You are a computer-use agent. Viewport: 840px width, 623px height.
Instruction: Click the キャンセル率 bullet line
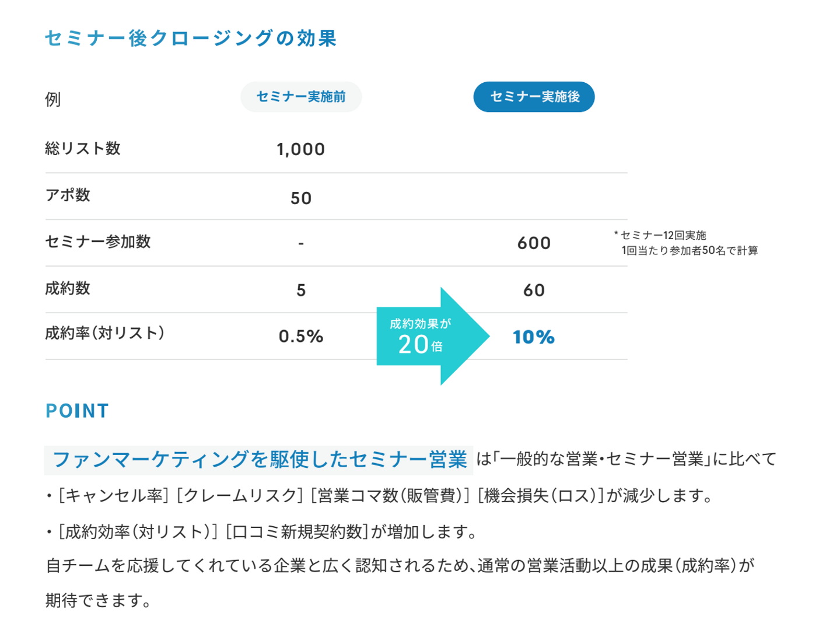pos(379,496)
